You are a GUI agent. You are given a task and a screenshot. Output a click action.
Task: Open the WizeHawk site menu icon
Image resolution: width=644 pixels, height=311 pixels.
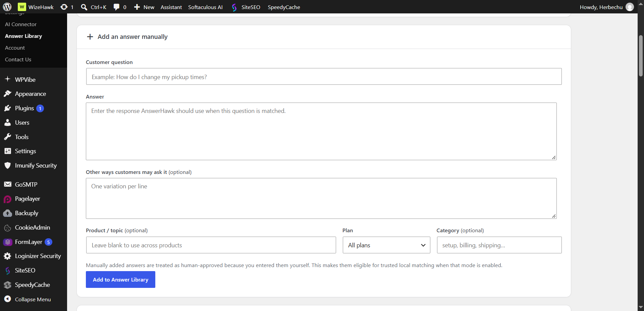pyautogui.click(x=22, y=7)
